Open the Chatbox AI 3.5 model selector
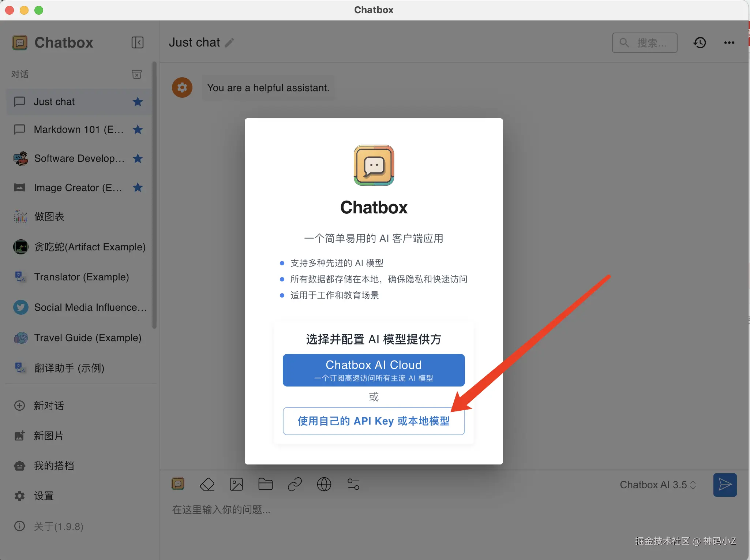This screenshot has height=560, width=750. [x=657, y=485]
